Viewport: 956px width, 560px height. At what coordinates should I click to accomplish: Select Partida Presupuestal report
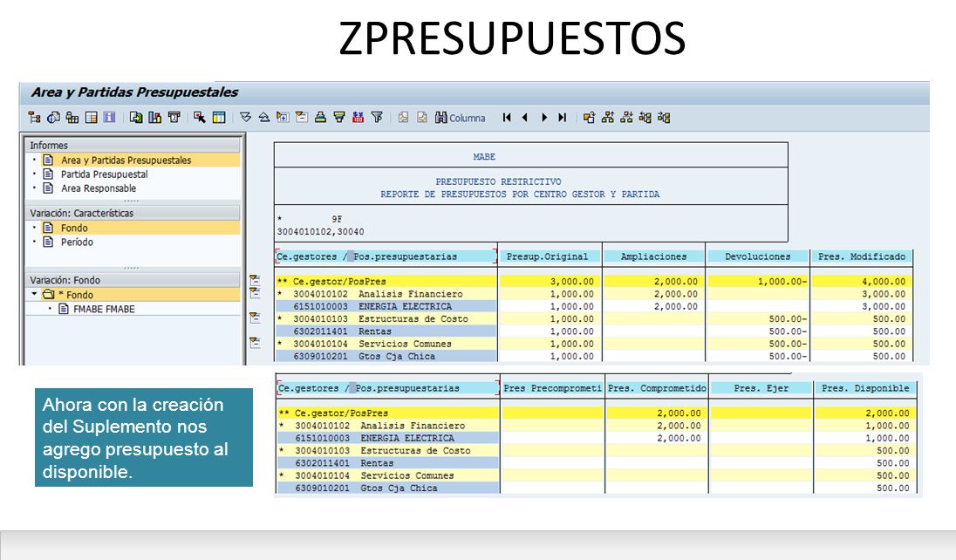tap(105, 174)
